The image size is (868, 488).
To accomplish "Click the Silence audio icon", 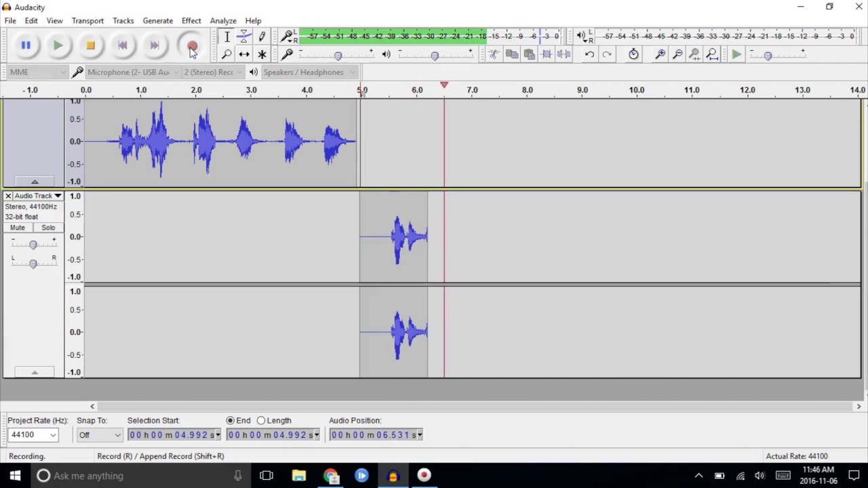I will point(564,54).
